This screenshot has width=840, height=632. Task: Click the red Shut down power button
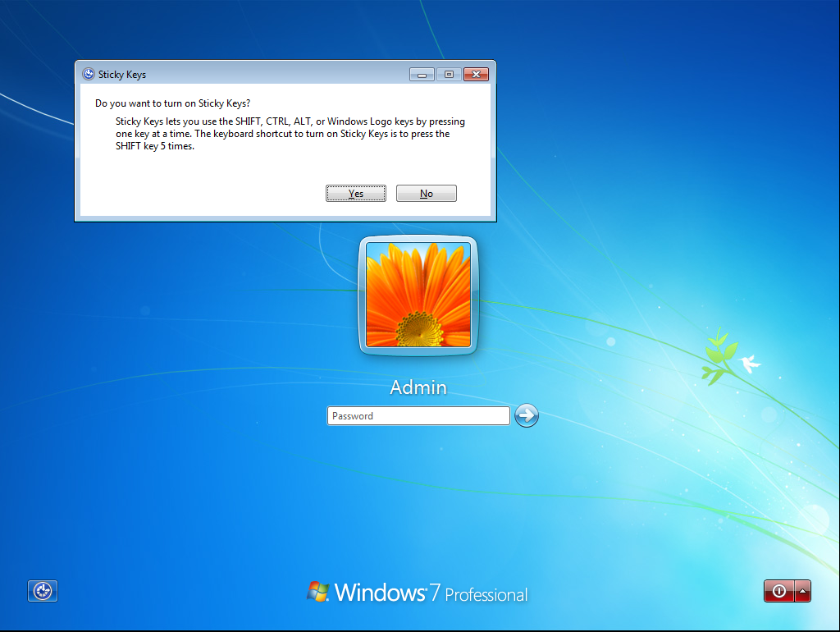pyautogui.click(x=779, y=591)
